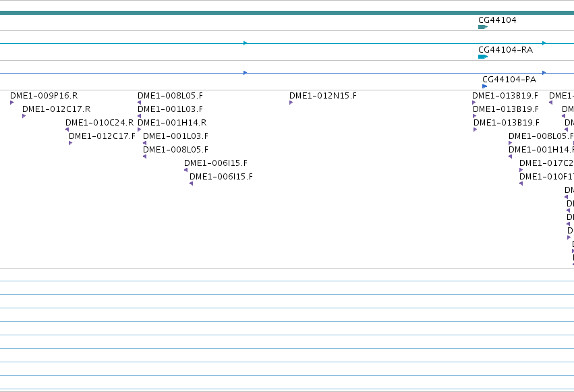The image size is (574, 392).
Task: Select the DME1-001H14.R feature label
Action: coord(172,123)
